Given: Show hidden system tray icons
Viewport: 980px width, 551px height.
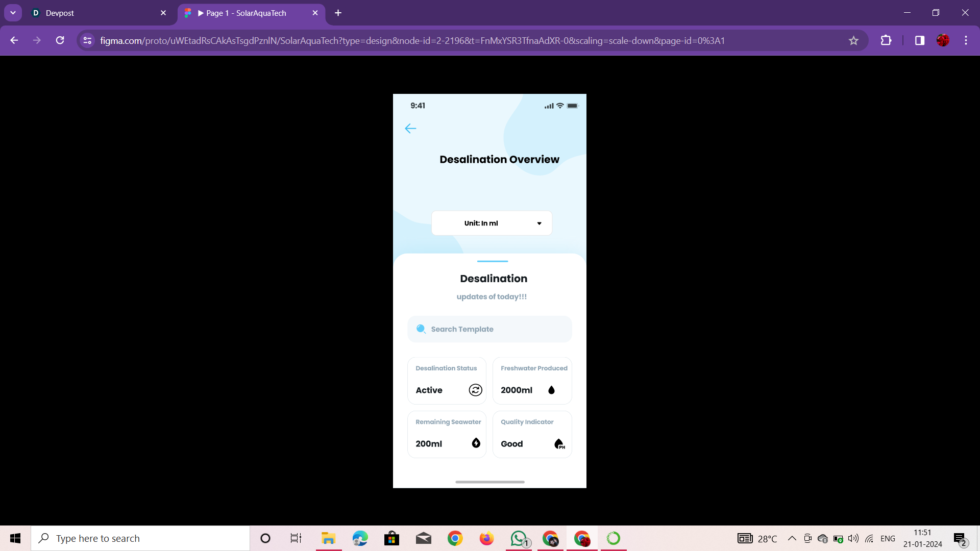Looking at the screenshot, I should point(792,538).
